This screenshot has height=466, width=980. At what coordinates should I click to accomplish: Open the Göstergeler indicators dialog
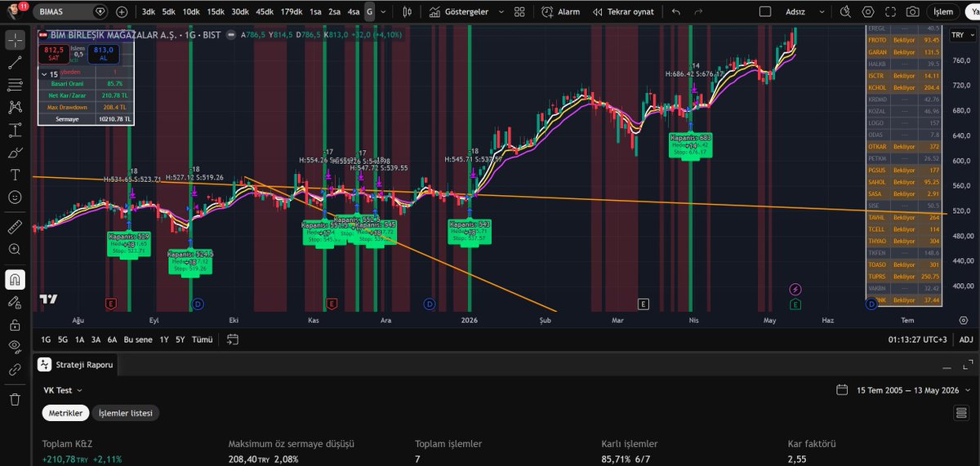point(459,12)
